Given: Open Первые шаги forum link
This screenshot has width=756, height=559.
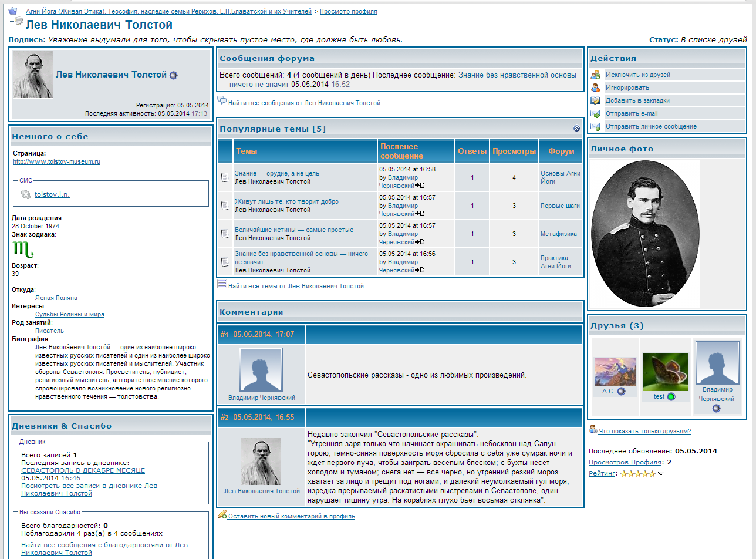Looking at the screenshot, I should (560, 206).
